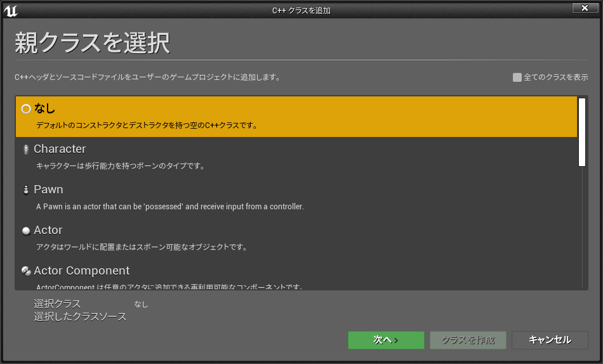Image resolution: width=603 pixels, height=364 pixels.
Task: Click the class list scrollbar thumb
Action: click(x=581, y=132)
